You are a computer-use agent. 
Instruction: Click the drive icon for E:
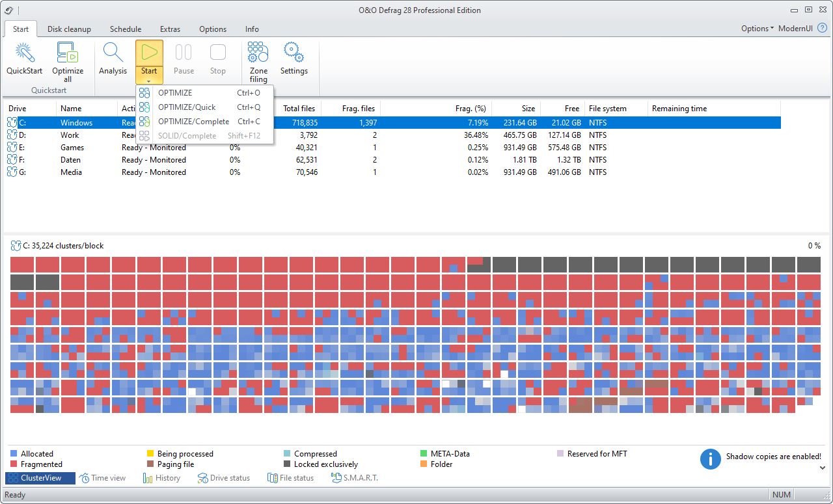[12, 147]
